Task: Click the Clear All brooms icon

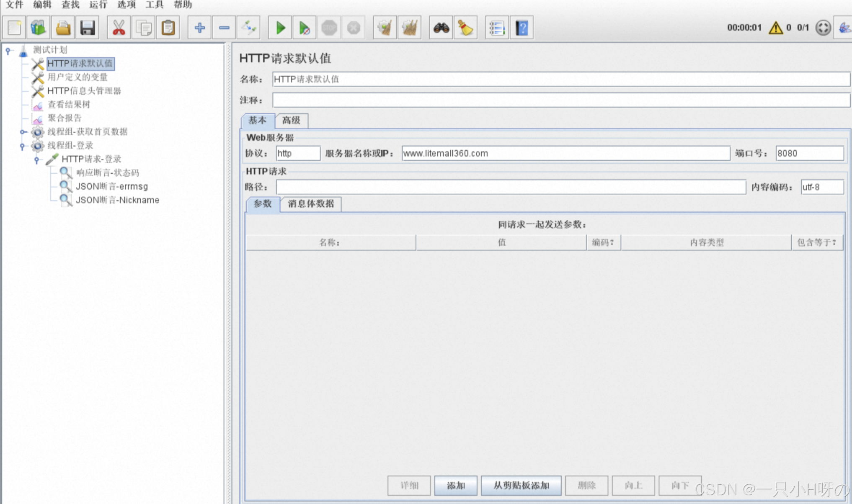Action: click(x=409, y=28)
